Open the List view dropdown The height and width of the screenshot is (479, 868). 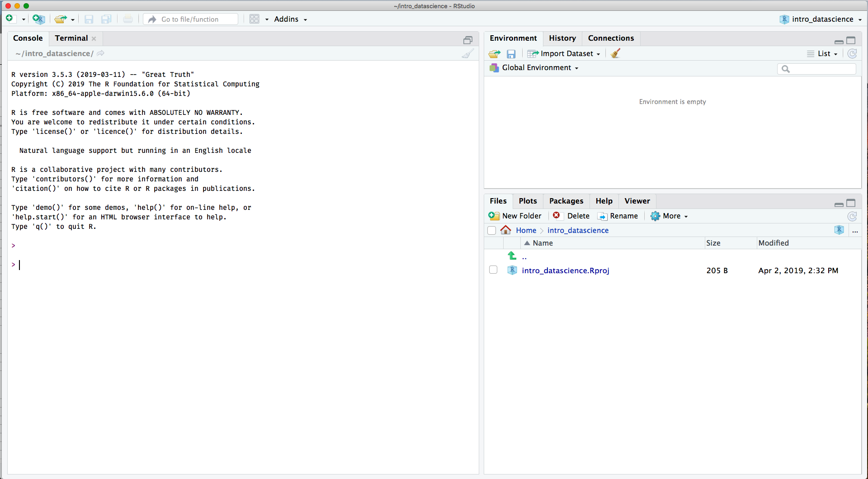[822, 54]
